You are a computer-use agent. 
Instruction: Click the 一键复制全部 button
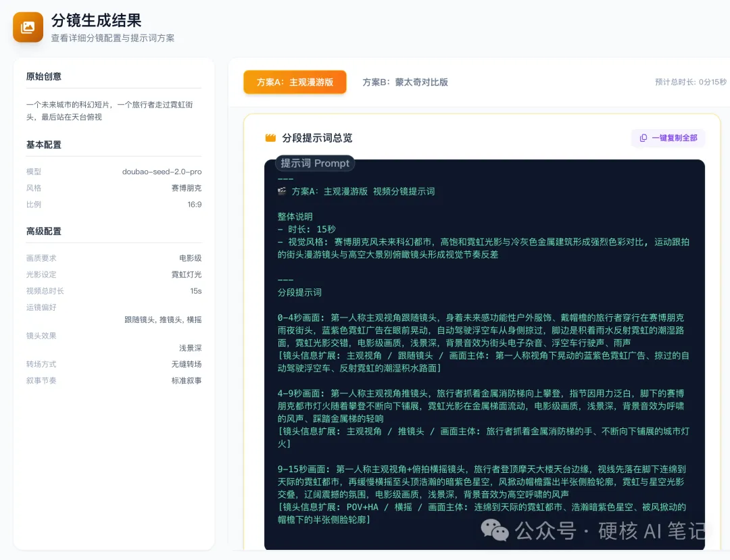668,138
